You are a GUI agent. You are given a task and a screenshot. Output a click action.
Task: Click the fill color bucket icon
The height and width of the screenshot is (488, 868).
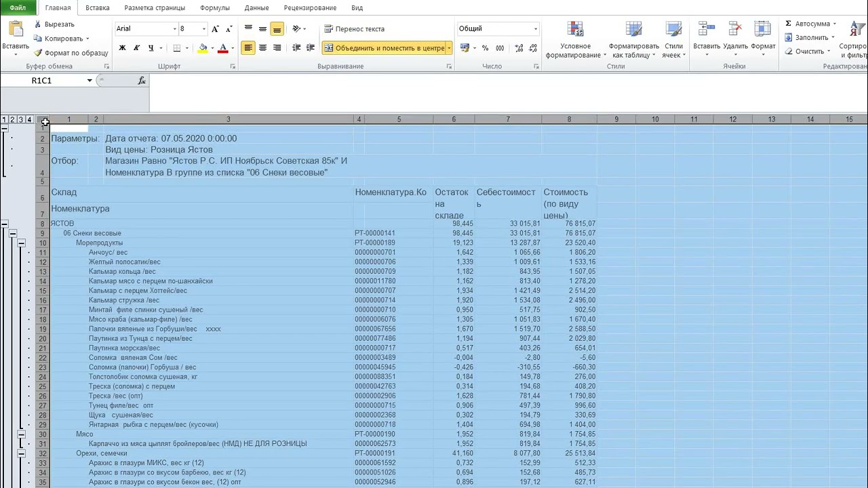point(203,48)
